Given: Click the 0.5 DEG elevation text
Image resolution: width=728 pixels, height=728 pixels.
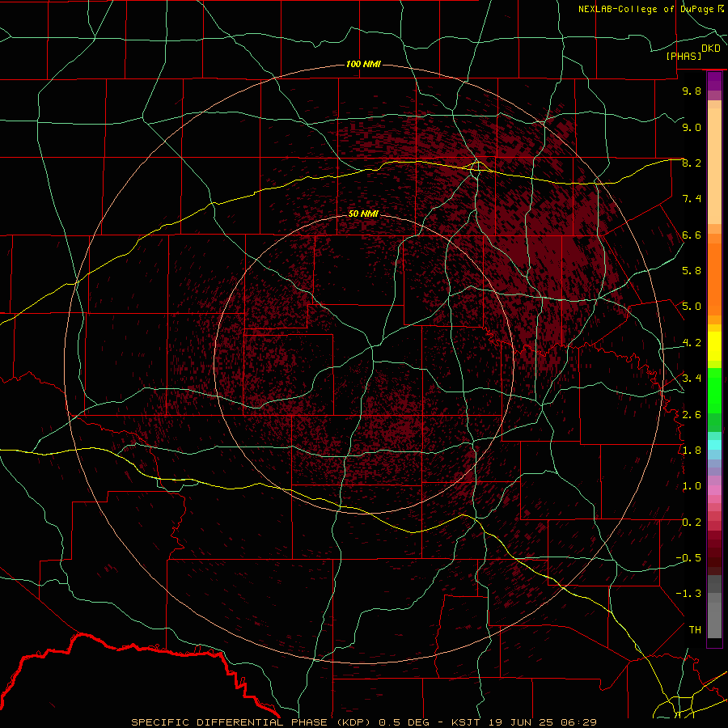Looking at the screenshot, I should (404, 722).
